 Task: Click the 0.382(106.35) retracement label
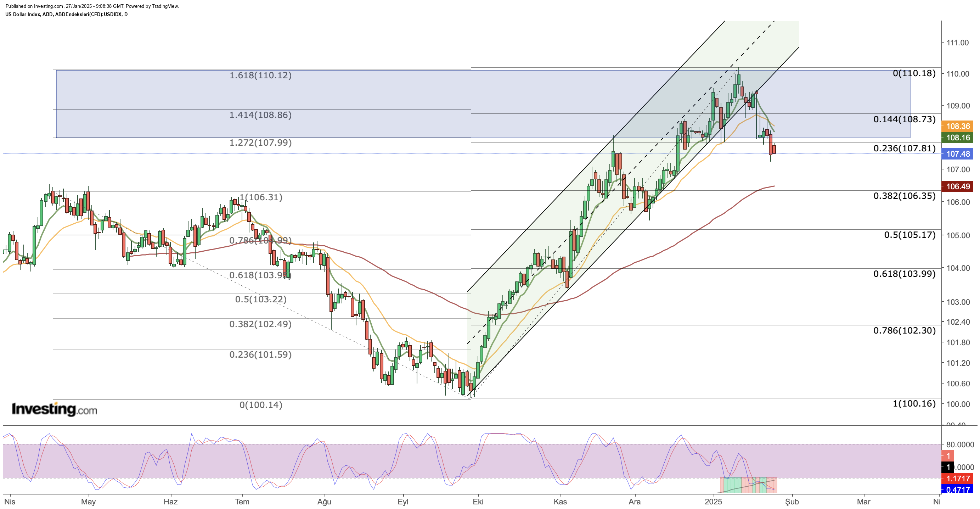coord(904,196)
